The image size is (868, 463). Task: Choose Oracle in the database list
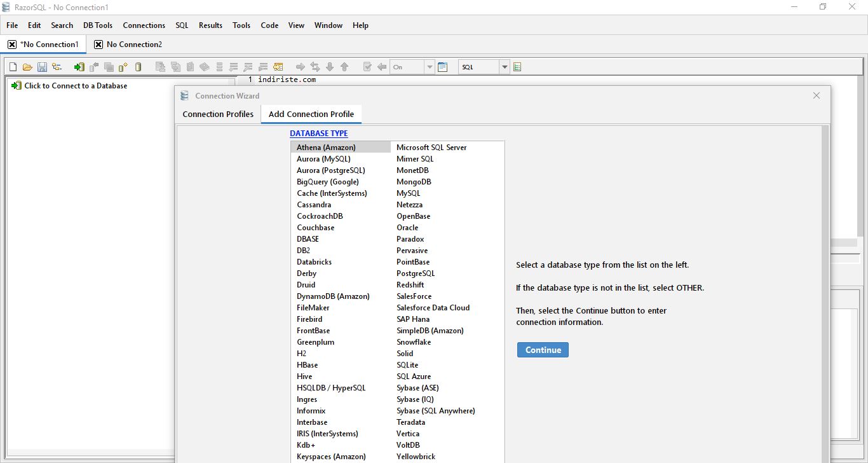click(x=407, y=228)
